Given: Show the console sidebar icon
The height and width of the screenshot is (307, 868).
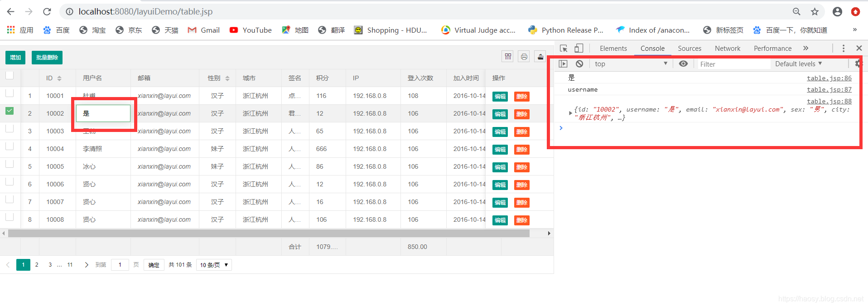Looking at the screenshot, I should 563,64.
